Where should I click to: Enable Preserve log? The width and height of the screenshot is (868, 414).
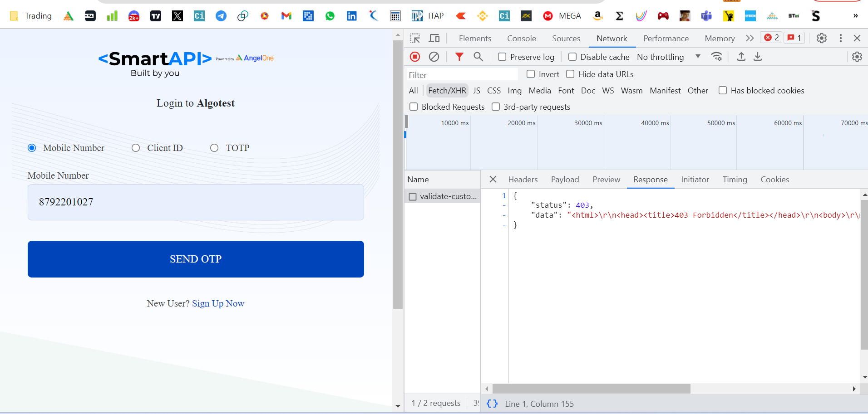click(502, 57)
